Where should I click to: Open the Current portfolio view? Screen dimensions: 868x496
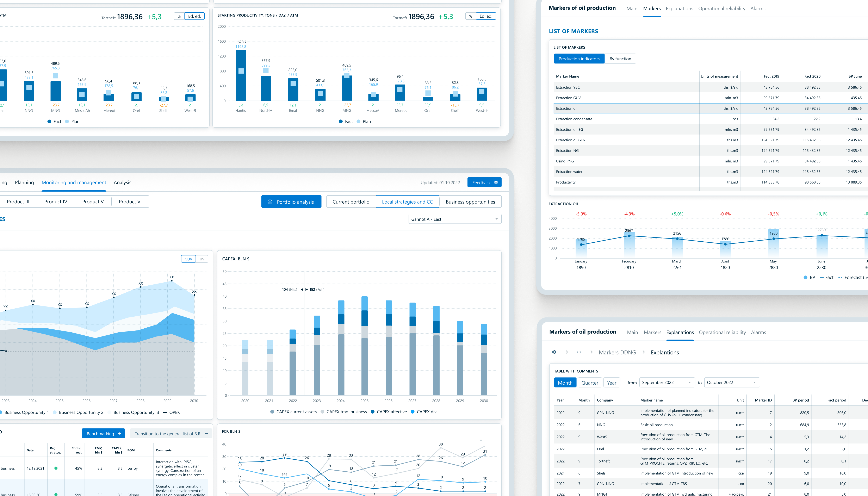point(351,201)
